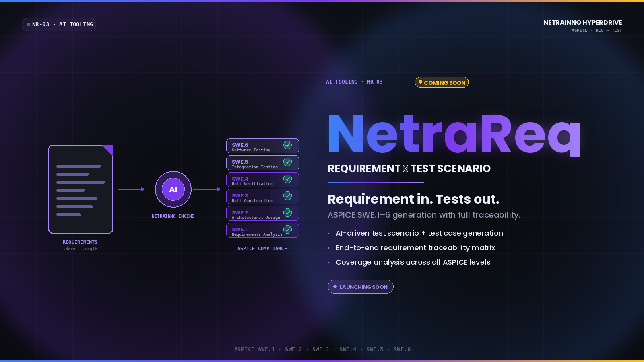This screenshot has width=644, height=362.
Task: Select the requirements document icon
Action: (80, 189)
